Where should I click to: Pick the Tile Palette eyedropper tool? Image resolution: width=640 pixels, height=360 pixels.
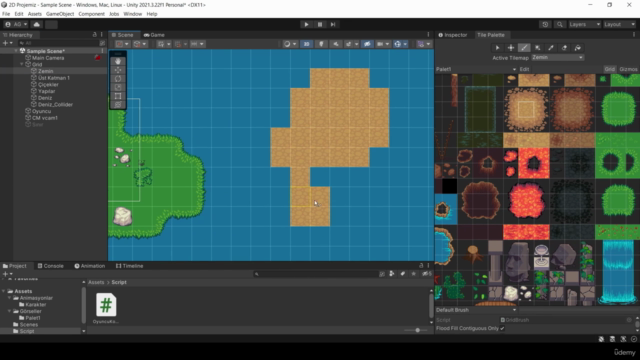coord(551,48)
